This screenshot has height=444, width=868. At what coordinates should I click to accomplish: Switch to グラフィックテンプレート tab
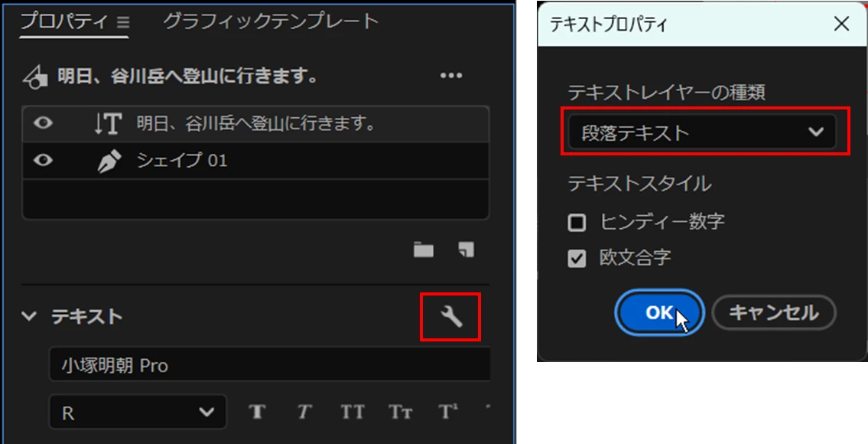tap(271, 21)
